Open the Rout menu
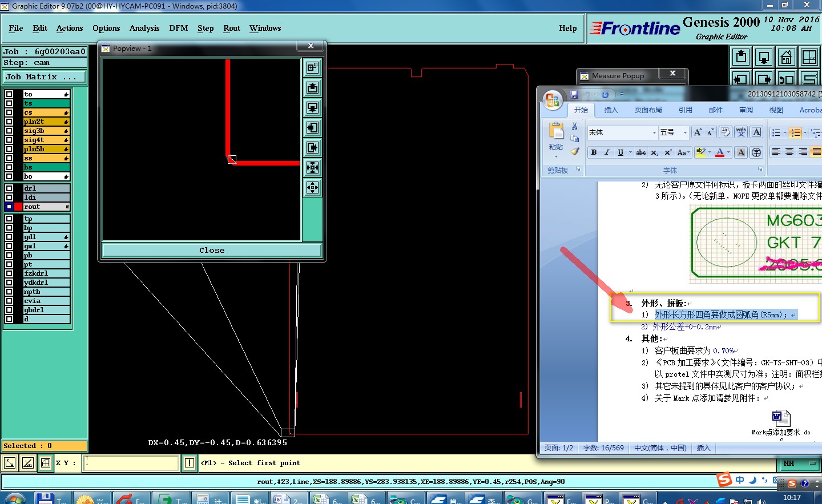The width and height of the screenshot is (822, 504). (232, 28)
